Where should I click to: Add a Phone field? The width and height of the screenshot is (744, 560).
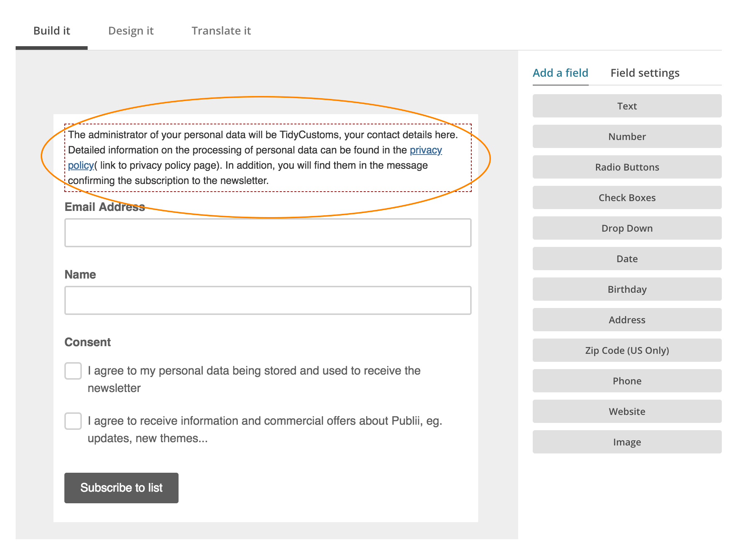(627, 381)
